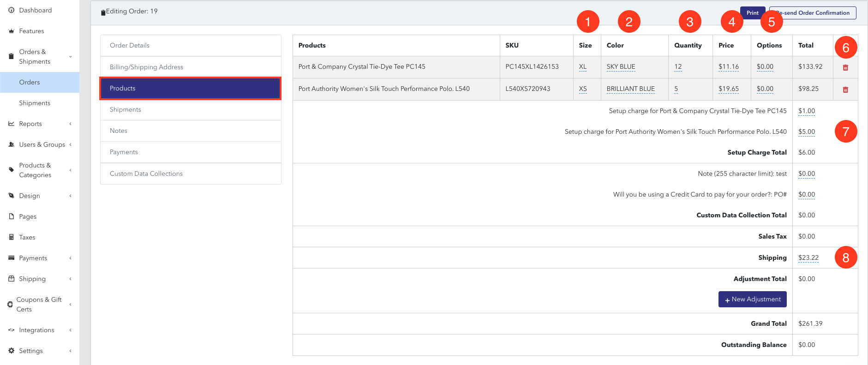Click the Reports chart icon
The image size is (868, 365).
11,124
